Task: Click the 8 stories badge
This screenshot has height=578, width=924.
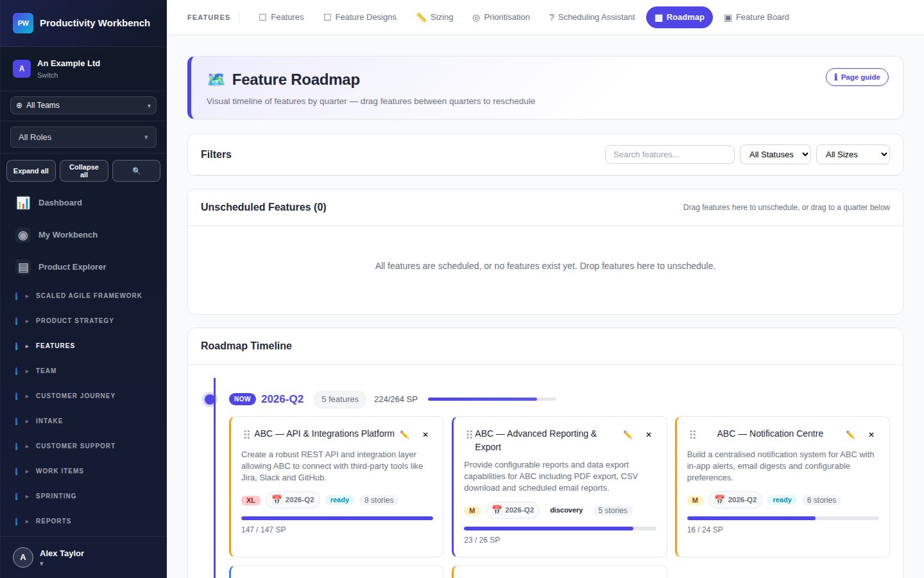Action: point(379,500)
